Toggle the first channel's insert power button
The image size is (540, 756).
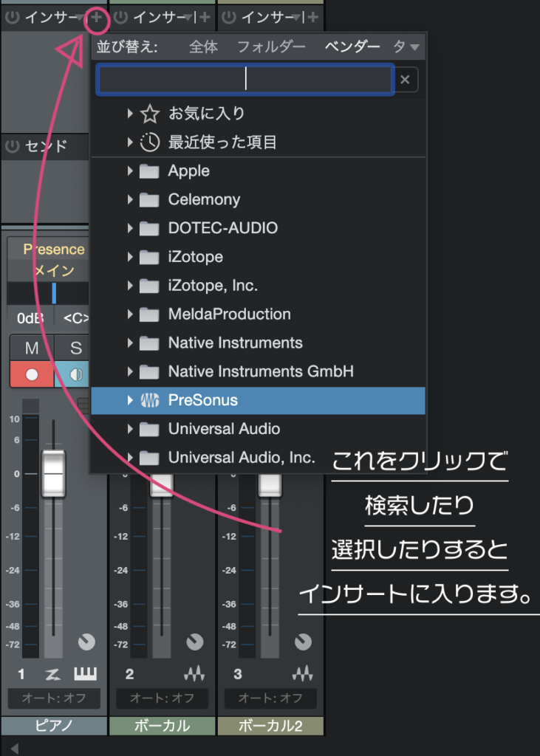click(x=12, y=16)
